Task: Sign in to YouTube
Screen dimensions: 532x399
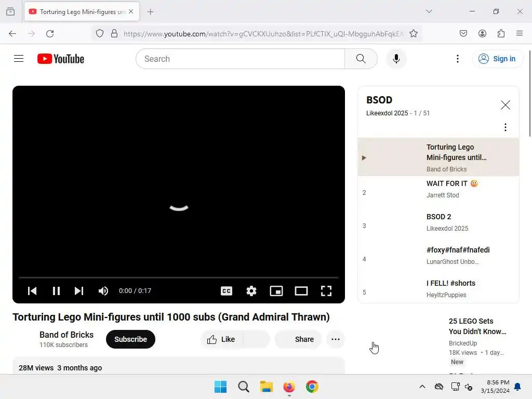Action: pyautogui.click(x=497, y=59)
